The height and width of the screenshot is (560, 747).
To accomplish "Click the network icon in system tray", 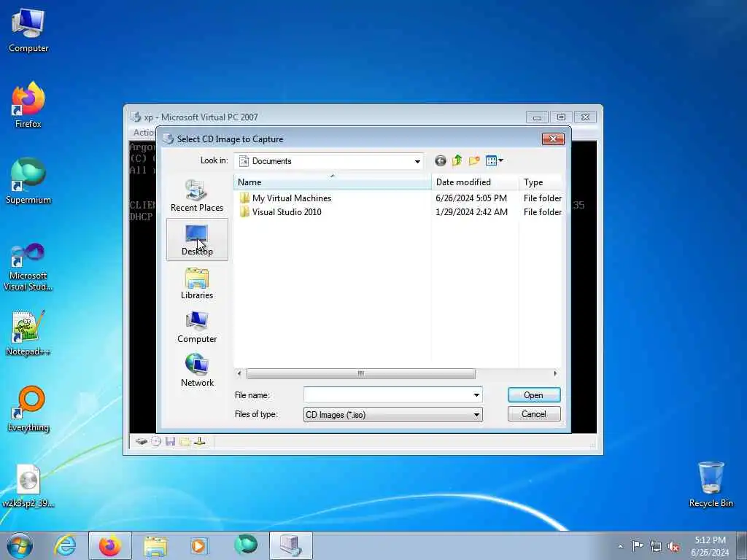I will (x=656, y=546).
